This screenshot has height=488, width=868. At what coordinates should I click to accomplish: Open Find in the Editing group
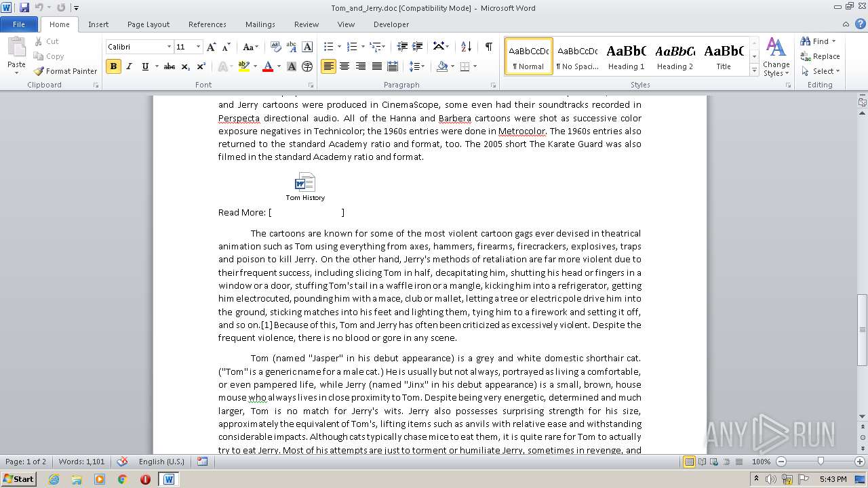[x=820, y=41]
